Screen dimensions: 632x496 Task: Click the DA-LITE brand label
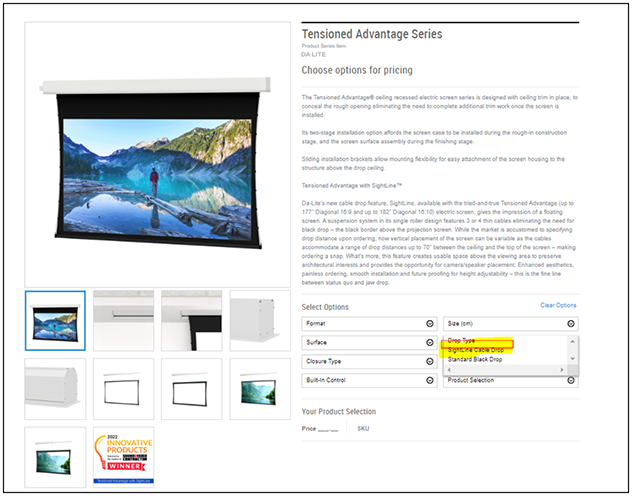(314, 54)
